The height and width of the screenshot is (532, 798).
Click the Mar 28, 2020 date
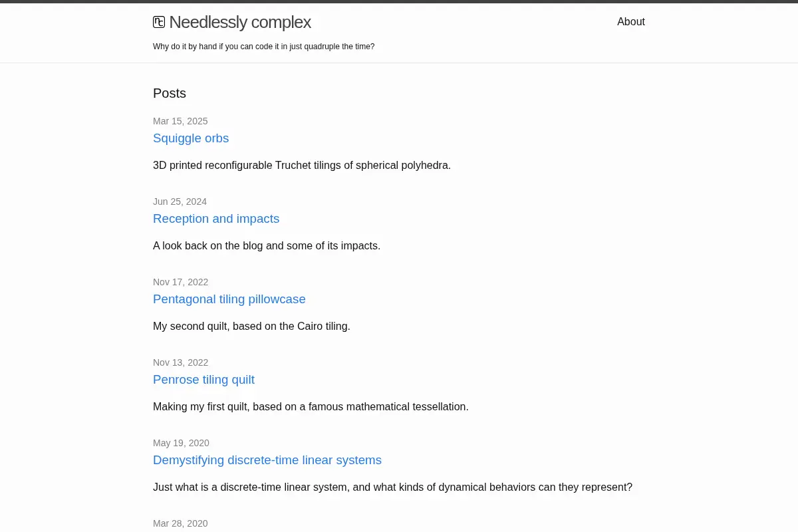click(x=180, y=523)
